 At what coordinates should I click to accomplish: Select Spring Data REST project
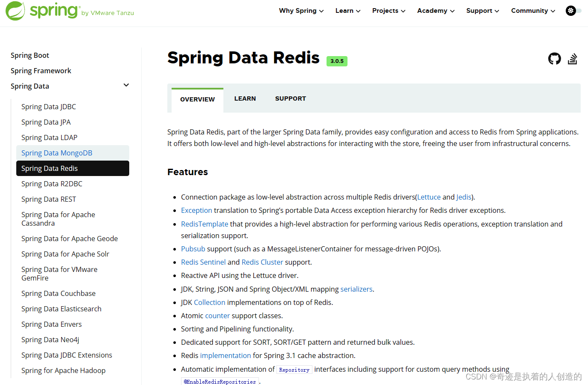point(49,199)
